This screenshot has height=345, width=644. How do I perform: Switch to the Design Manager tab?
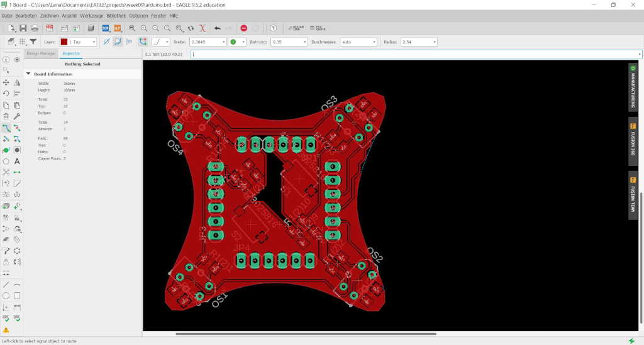[41, 53]
